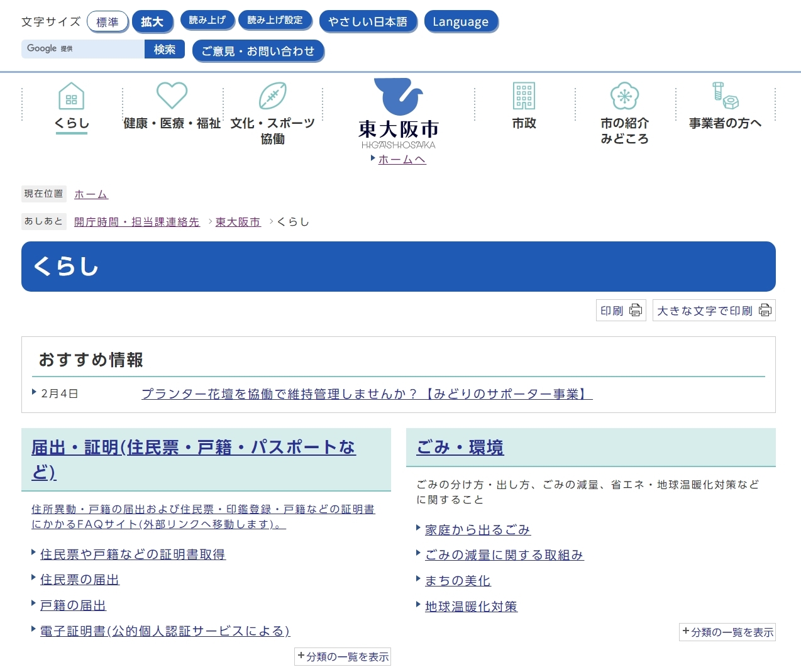Set text size back to 標準

[x=108, y=21]
